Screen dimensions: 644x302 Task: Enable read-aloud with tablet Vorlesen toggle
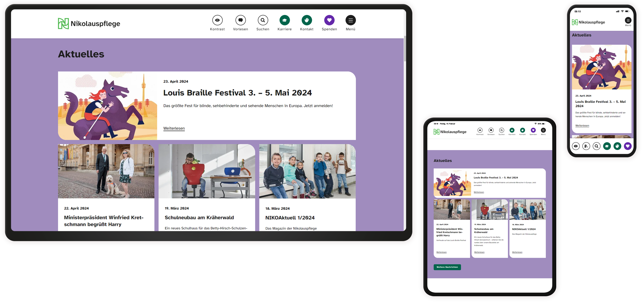tap(491, 130)
